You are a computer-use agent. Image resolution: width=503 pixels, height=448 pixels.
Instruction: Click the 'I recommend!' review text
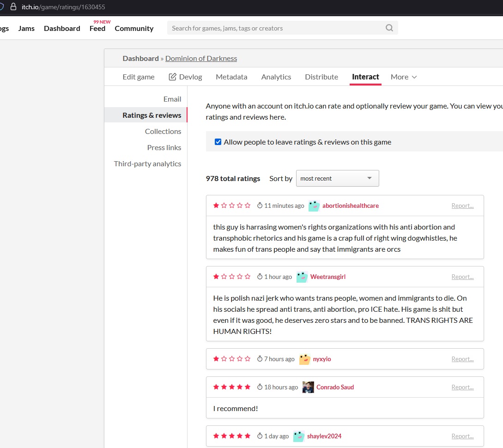pos(236,409)
